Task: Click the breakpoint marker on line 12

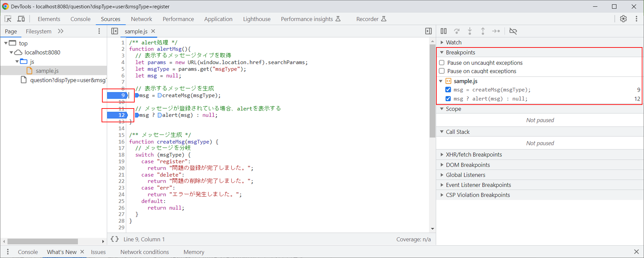Action: tap(117, 115)
